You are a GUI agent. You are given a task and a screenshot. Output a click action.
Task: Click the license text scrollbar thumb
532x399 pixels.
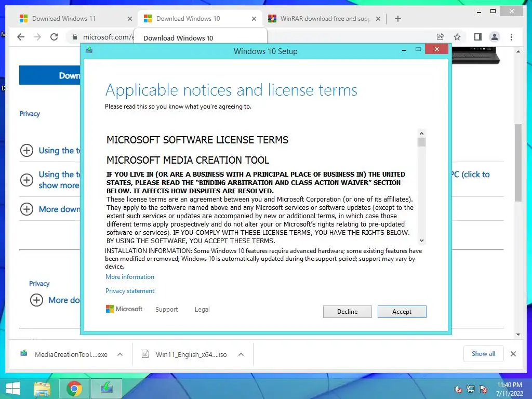(x=421, y=142)
